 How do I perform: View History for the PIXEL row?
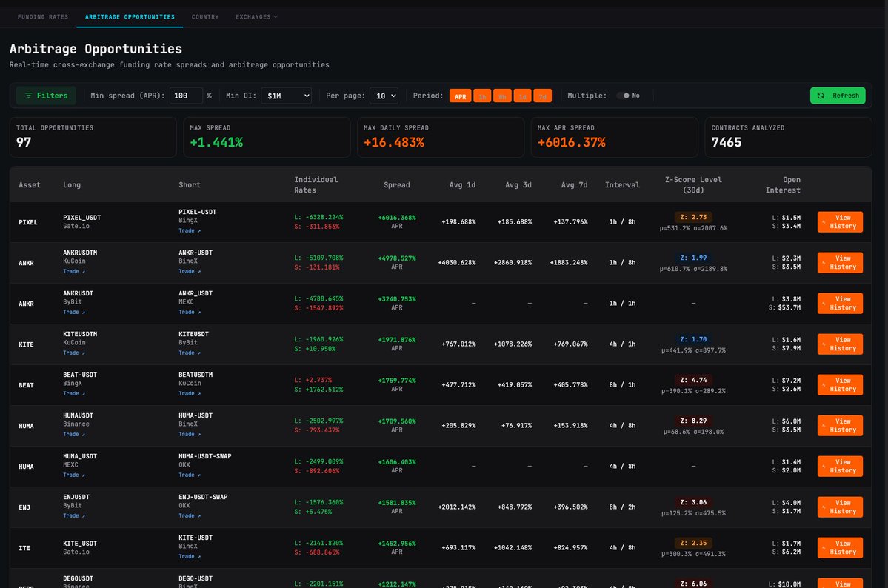[840, 222]
